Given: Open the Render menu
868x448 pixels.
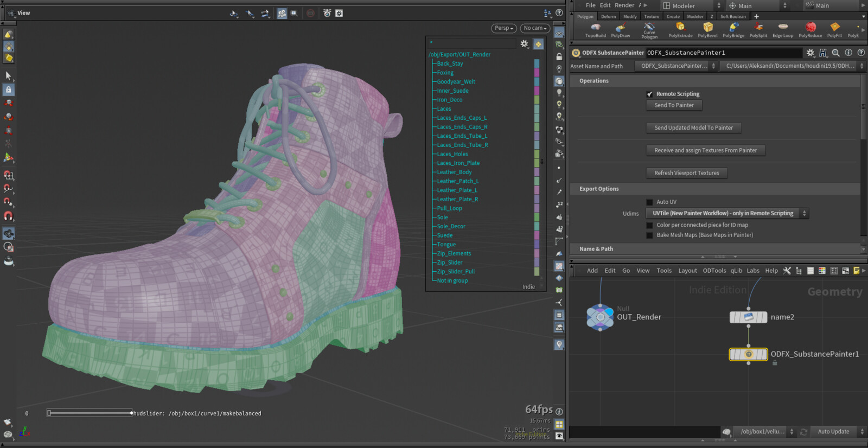Looking at the screenshot, I should coord(624,5).
